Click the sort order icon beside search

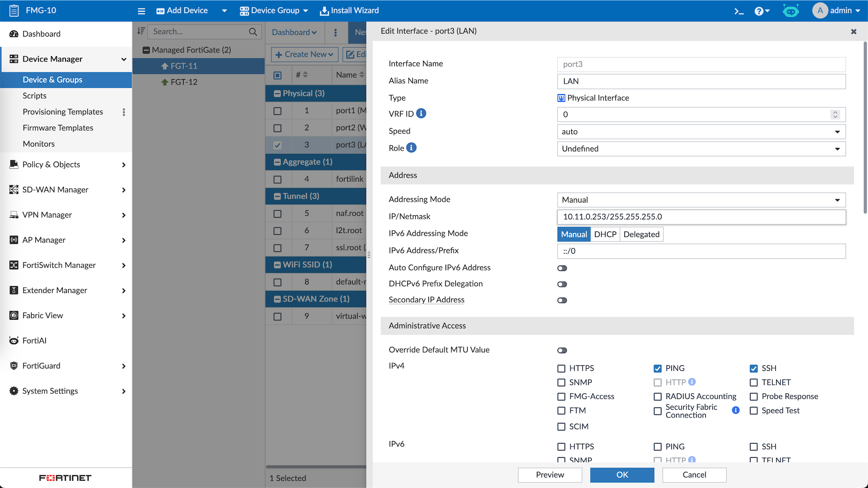click(x=141, y=31)
